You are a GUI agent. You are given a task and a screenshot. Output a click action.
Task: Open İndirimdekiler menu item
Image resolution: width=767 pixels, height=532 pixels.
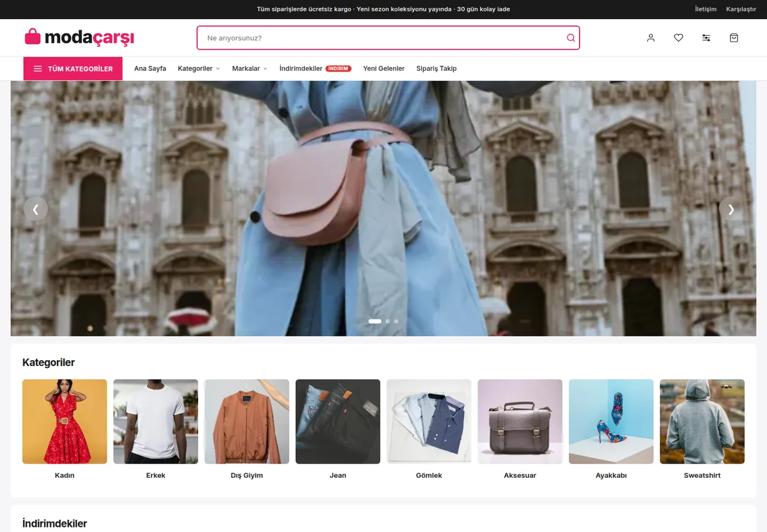pos(315,68)
